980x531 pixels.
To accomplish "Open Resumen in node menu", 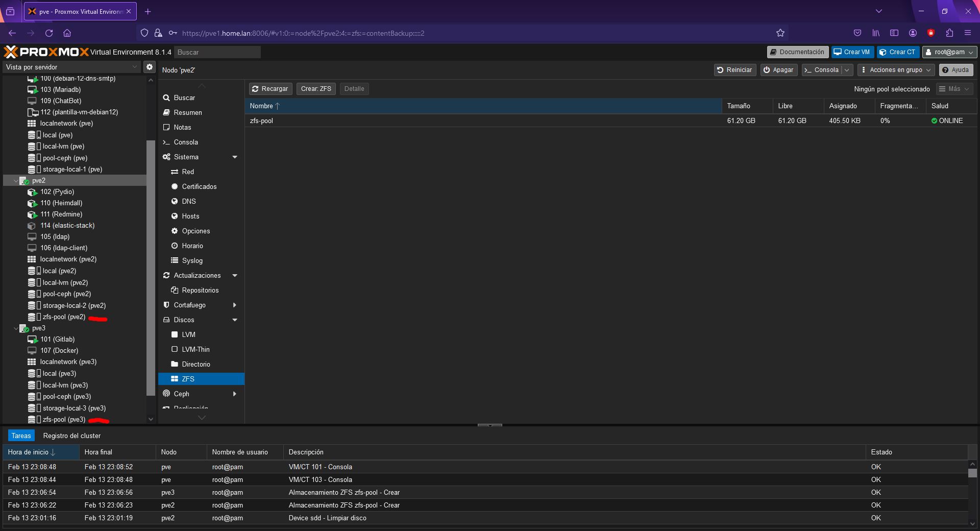I will coord(201,112).
